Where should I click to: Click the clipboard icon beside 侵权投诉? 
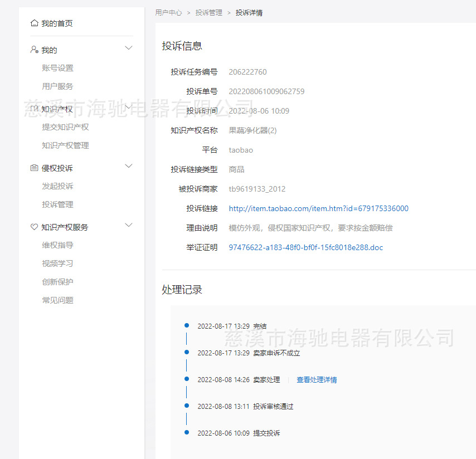(35, 168)
